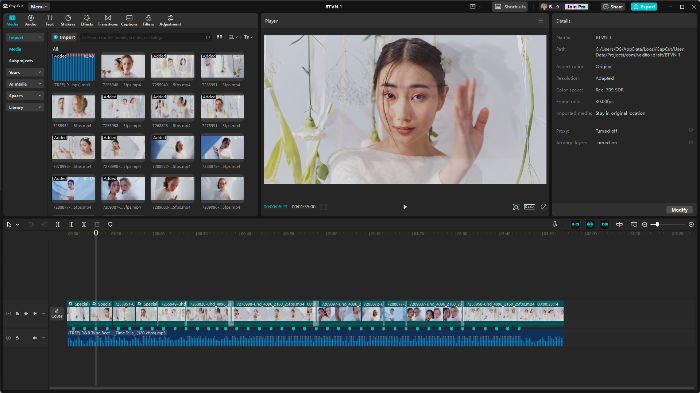Screen dimensions: 700x393
Task: Click the Join Pro badge
Action: click(x=576, y=7)
